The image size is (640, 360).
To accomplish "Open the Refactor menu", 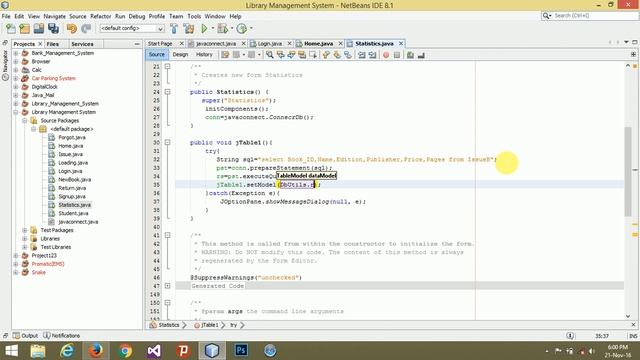I will click(100, 16).
